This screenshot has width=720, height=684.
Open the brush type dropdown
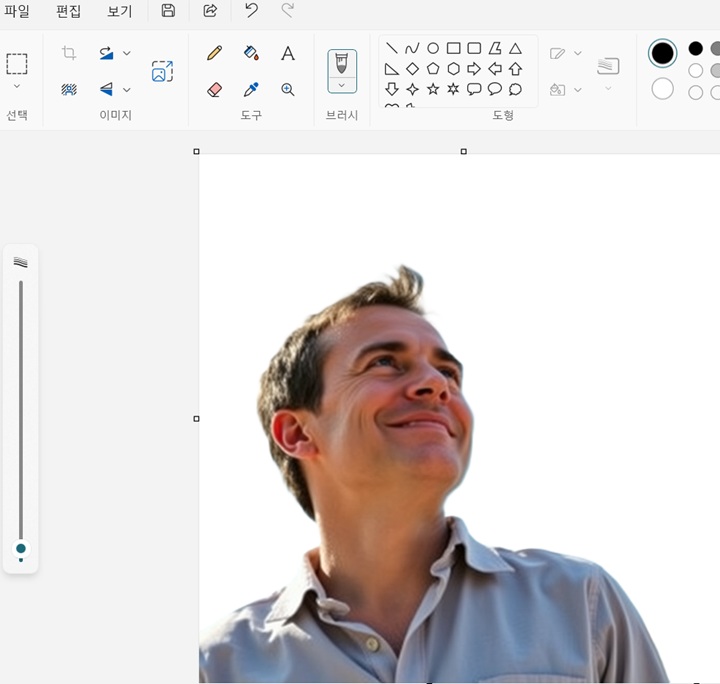point(342,85)
